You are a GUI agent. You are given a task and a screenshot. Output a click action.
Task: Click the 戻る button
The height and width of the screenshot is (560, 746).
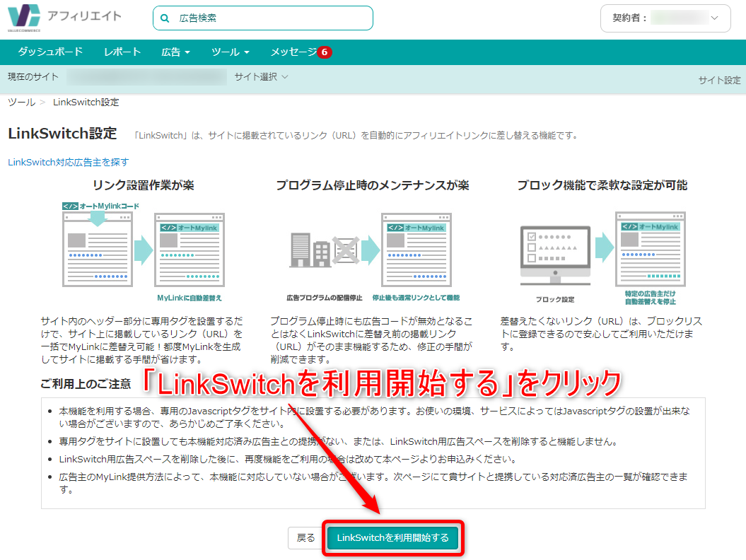click(305, 538)
